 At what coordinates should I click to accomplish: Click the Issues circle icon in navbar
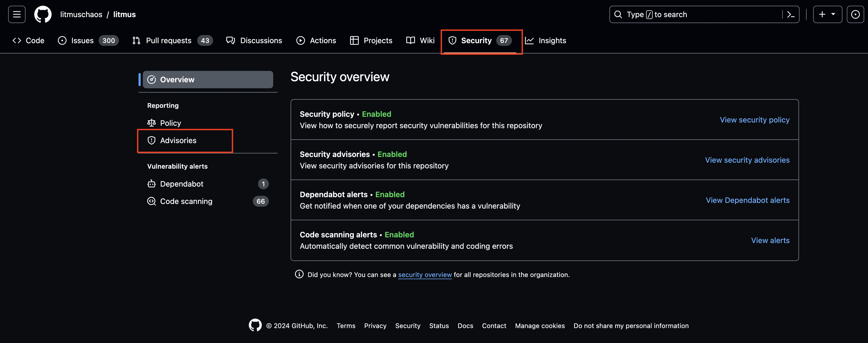click(x=61, y=40)
